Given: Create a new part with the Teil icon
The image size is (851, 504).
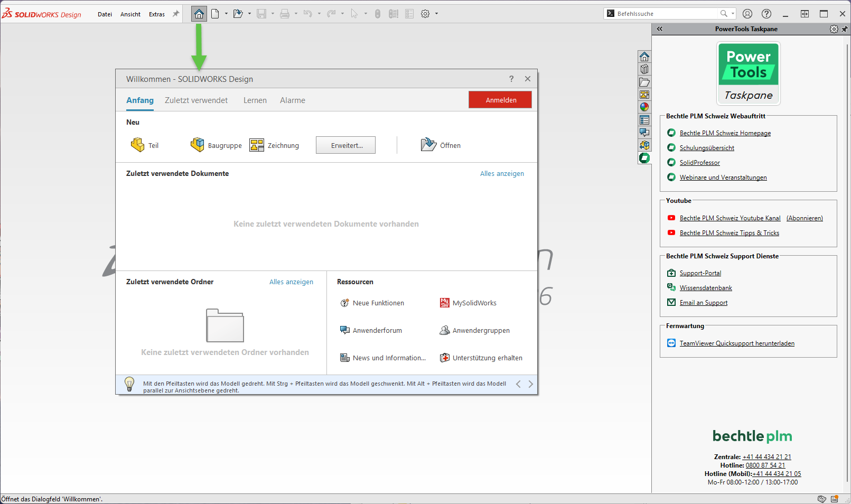Looking at the screenshot, I should click(x=138, y=145).
